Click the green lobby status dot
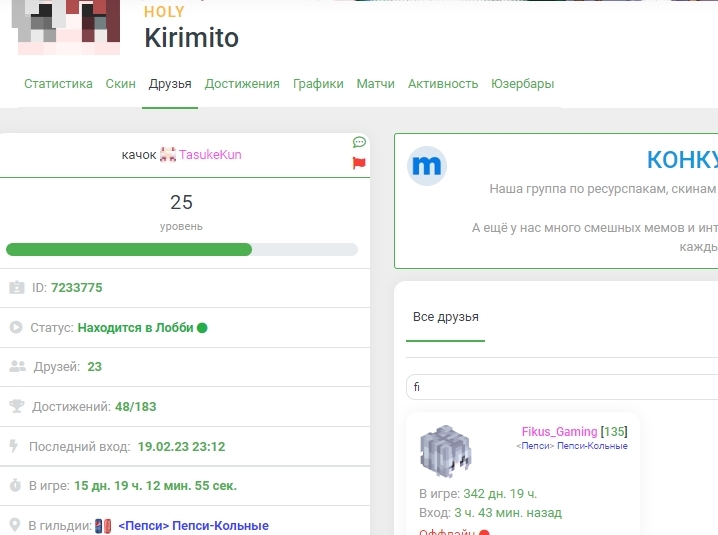 [x=202, y=327]
